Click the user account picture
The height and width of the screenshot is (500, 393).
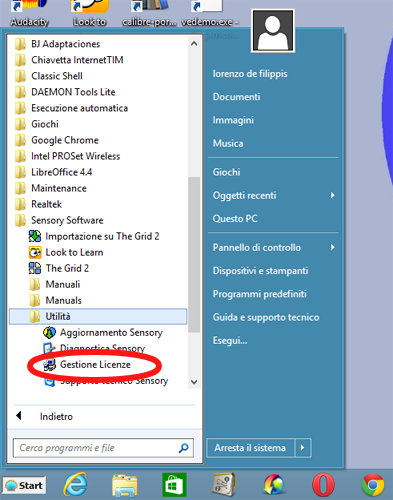[273, 30]
